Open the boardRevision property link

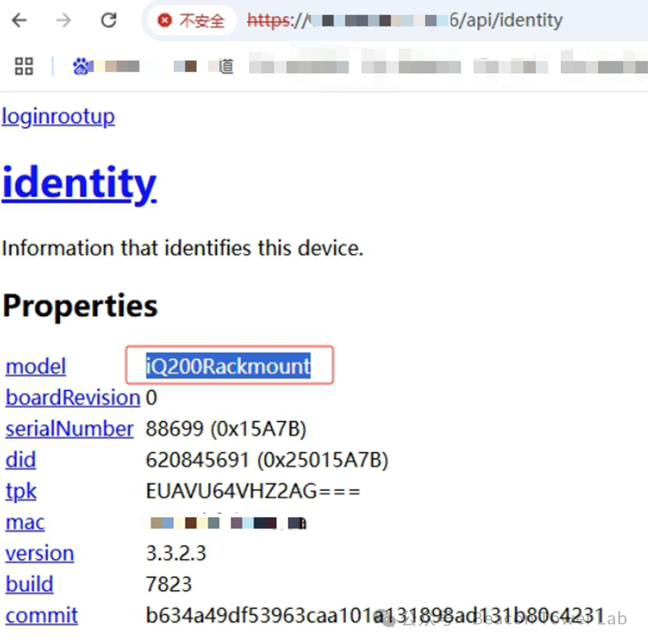pos(73,398)
